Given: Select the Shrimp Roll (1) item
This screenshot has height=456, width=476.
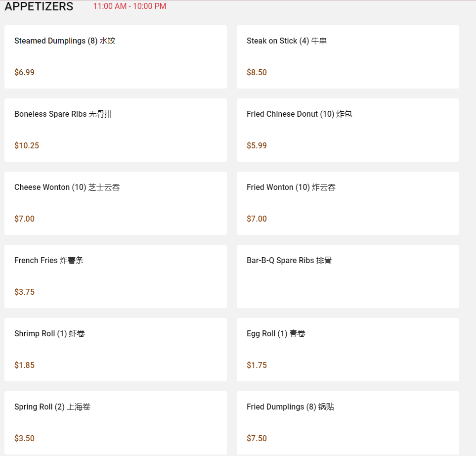Looking at the screenshot, I should [x=115, y=350].
